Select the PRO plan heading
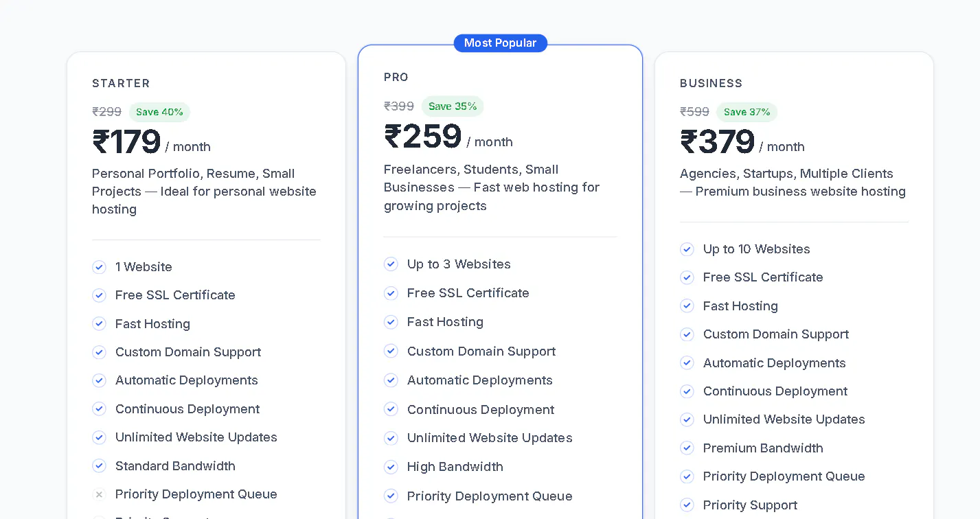Viewport: 980px width, 519px height. [x=396, y=78]
